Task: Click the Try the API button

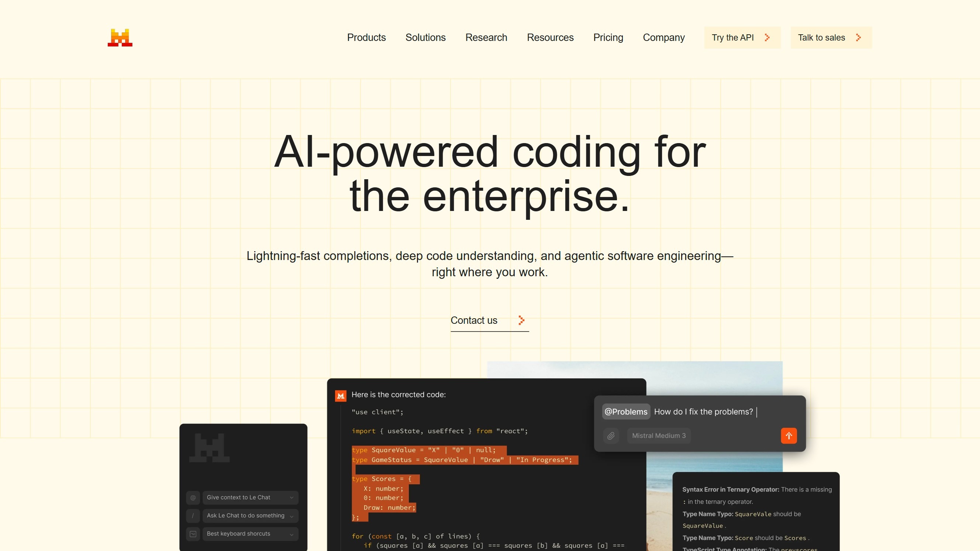Action: click(742, 37)
